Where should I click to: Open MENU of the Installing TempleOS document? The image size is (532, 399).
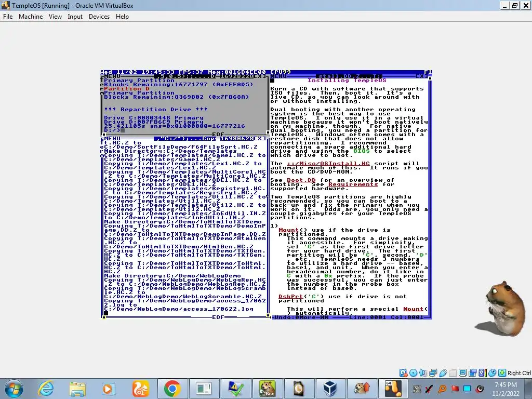278,76
